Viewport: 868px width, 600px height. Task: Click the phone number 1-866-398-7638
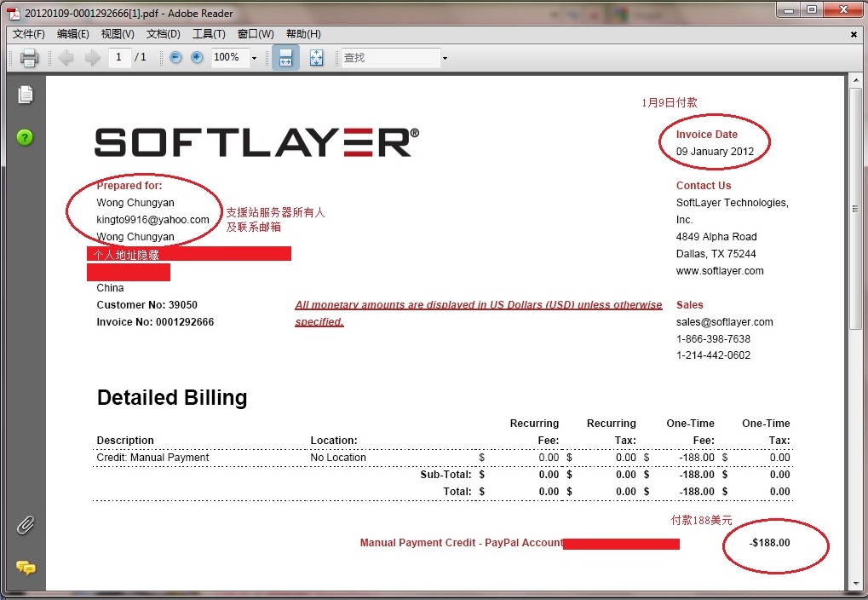point(713,338)
